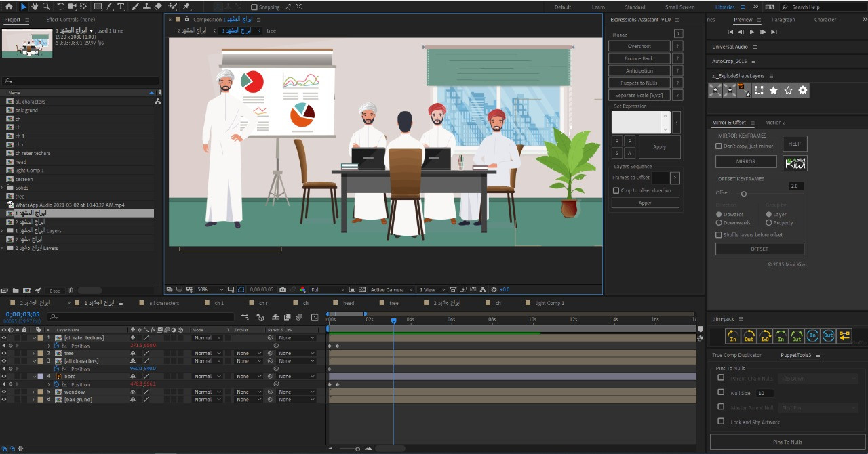The image size is (868, 454).
Task: Select the Hand tool in toolbar
Action: (x=35, y=7)
